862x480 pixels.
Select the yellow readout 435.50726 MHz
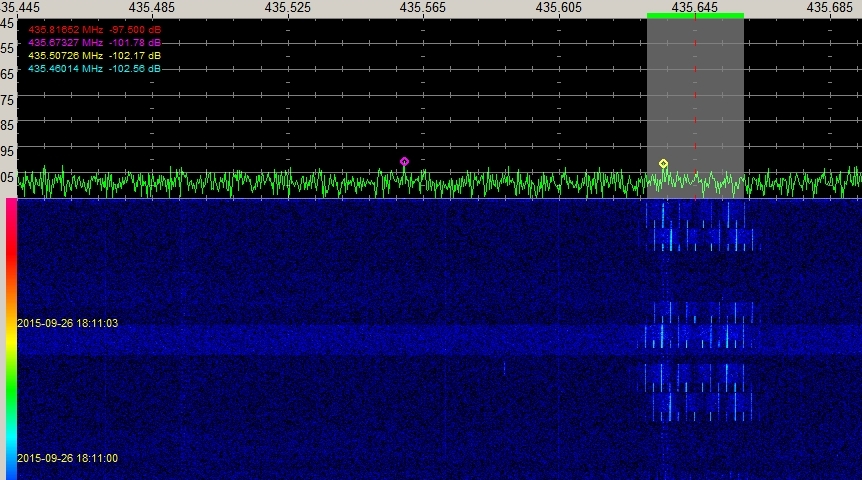[x=94, y=56]
